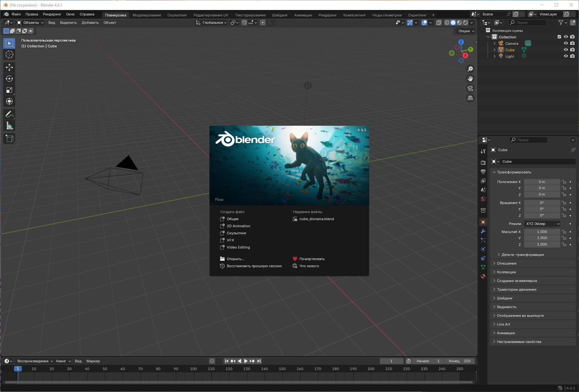Image resolution: width=579 pixels, height=392 pixels.
Task: Click the Add Cube tool icon
Action: (x=9, y=139)
